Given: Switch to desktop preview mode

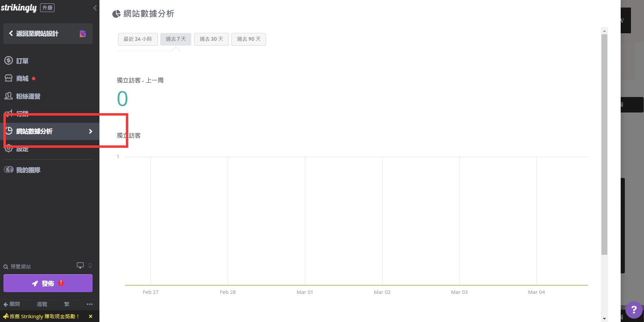Looking at the screenshot, I should 80,265.
